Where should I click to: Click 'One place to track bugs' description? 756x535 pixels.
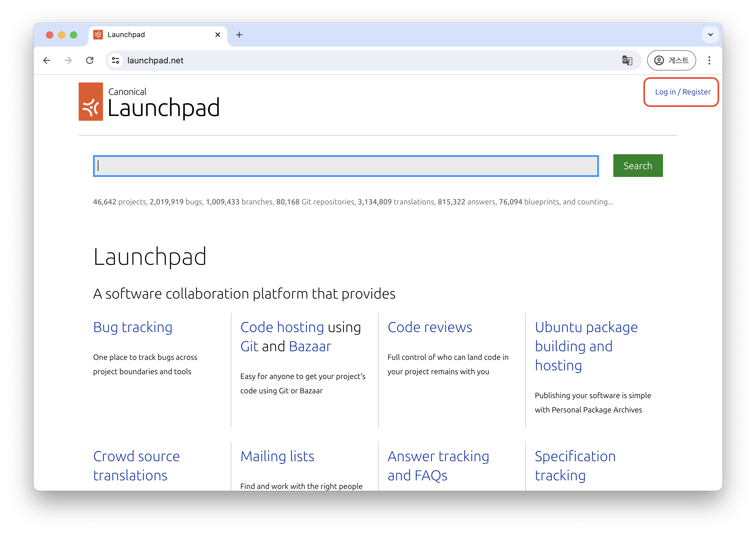(145, 364)
